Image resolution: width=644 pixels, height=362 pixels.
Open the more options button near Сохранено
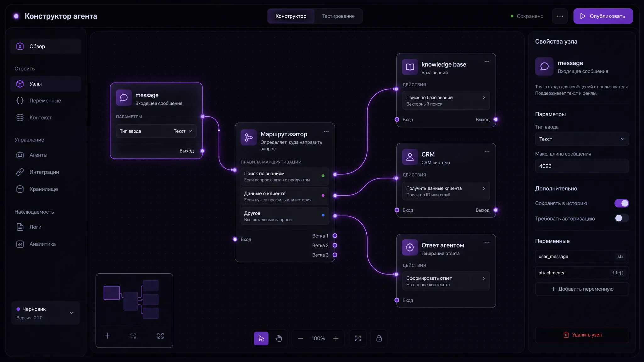coord(560,16)
